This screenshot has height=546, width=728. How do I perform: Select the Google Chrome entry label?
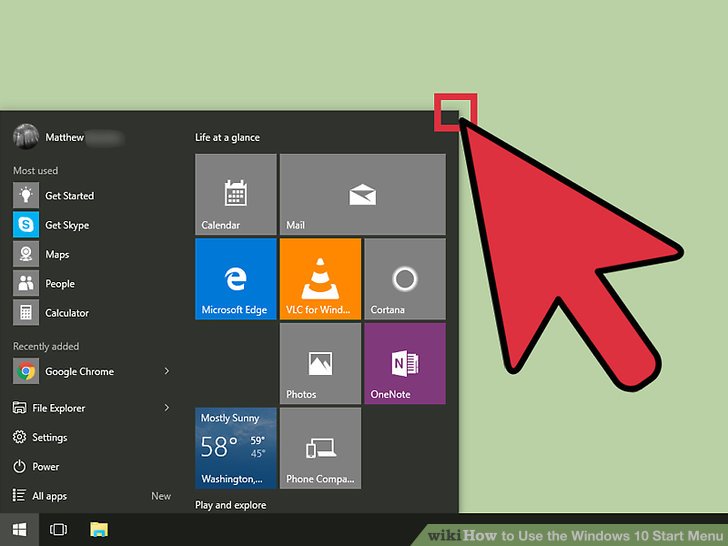[x=79, y=371]
